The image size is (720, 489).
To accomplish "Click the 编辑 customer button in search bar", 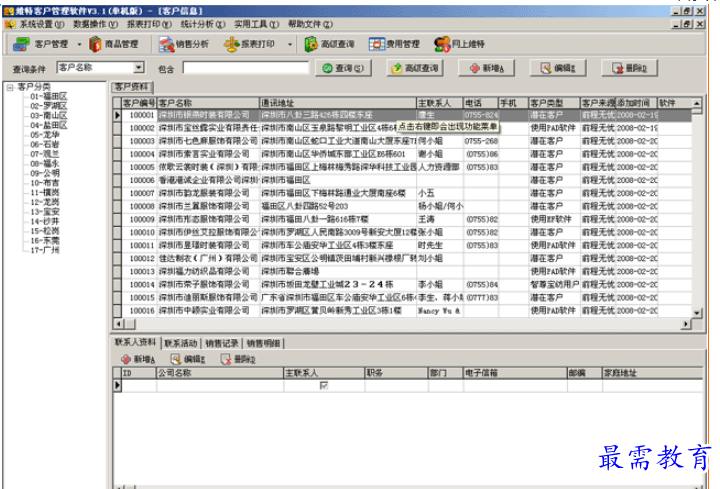I will 557,68.
